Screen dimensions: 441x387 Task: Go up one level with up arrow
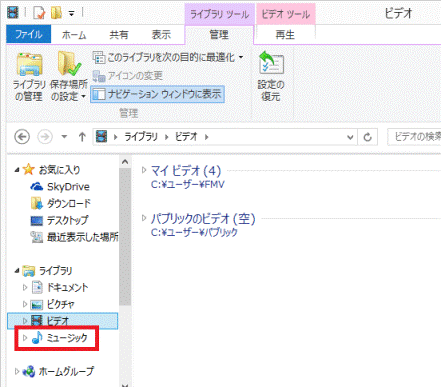pos(82,137)
